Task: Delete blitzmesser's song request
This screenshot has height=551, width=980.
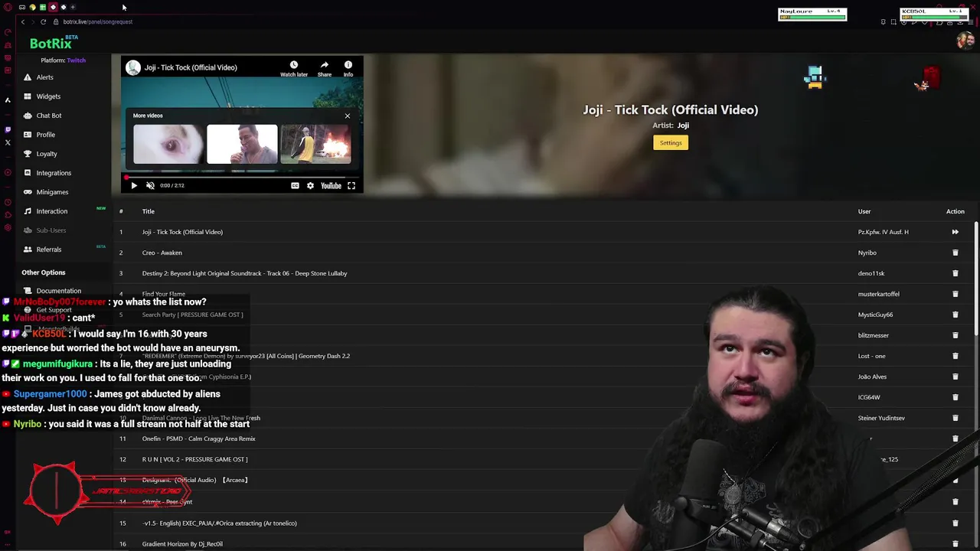Action: click(x=955, y=335)
